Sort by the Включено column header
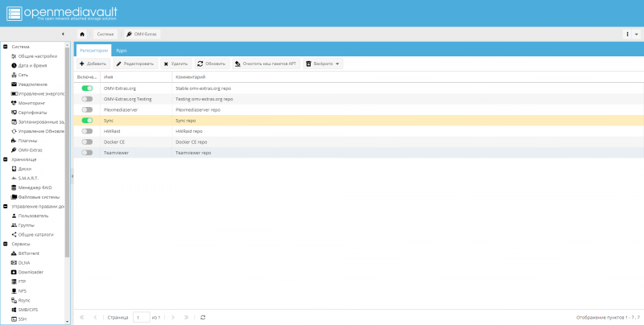Screen dimensions: 644x325 [87, 76]
